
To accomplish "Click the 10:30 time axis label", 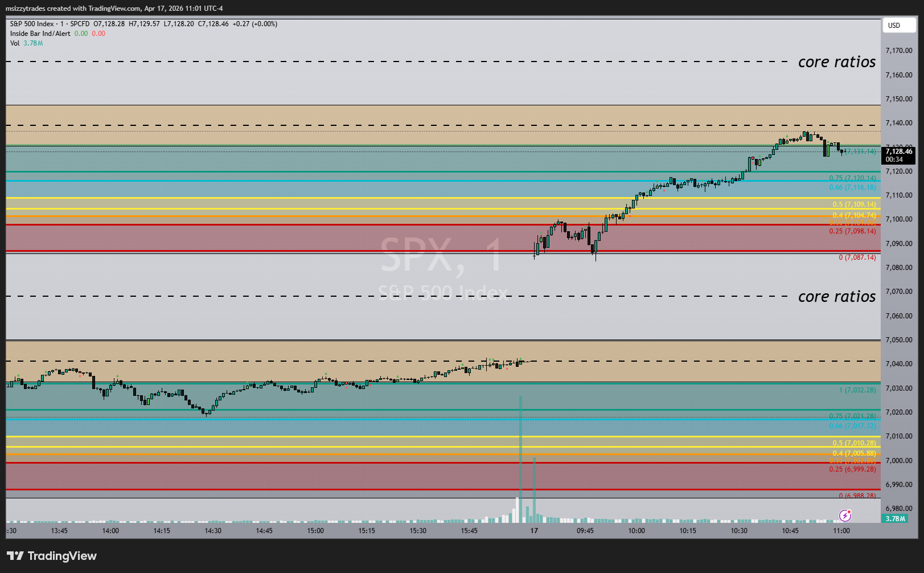I will pos(739,531).
